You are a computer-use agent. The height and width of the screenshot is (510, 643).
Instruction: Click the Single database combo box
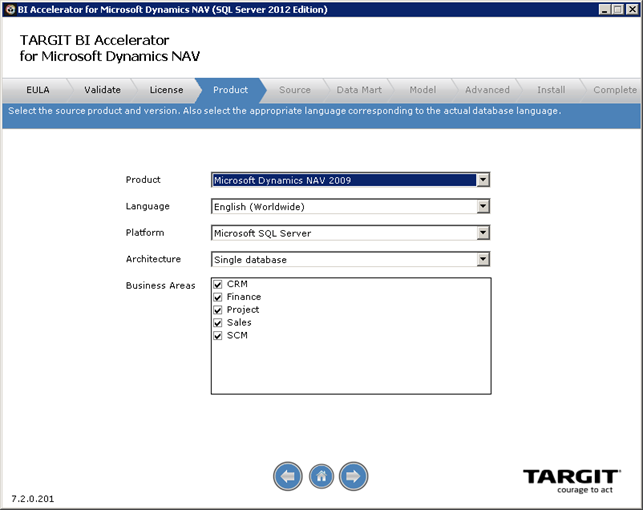(x=351, y=259)
